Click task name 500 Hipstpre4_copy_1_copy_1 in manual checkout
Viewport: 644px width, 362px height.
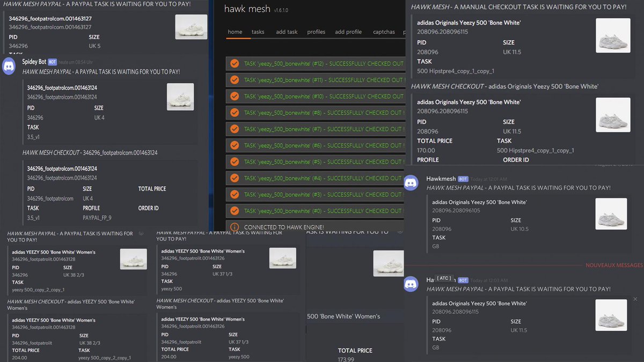(456, 71)
